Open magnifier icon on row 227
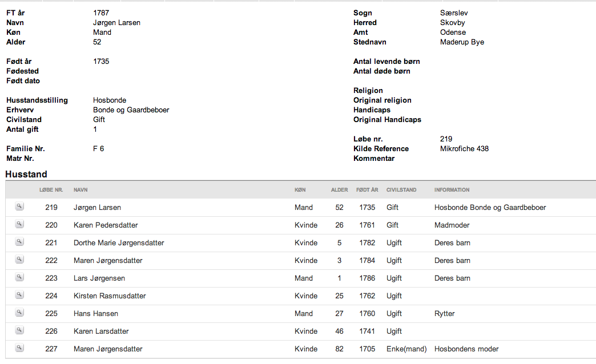 pos(19,348)
